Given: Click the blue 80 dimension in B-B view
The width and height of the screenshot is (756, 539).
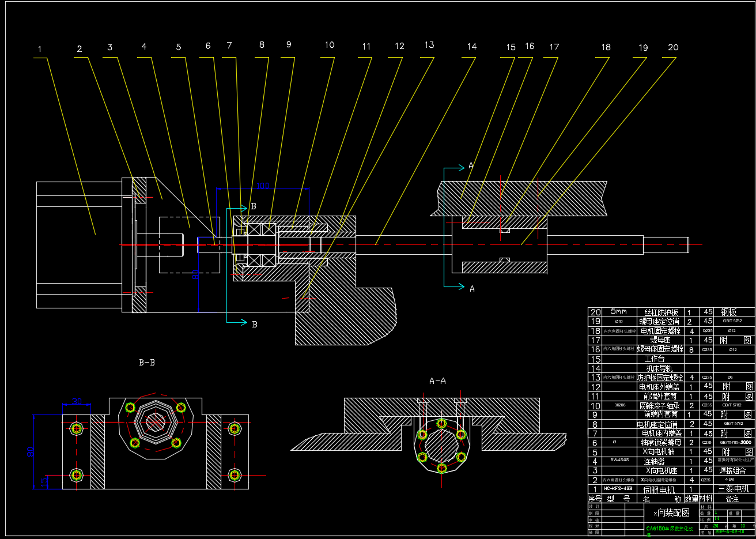Looking at the screenshot, I should click(x=31, y=451).
